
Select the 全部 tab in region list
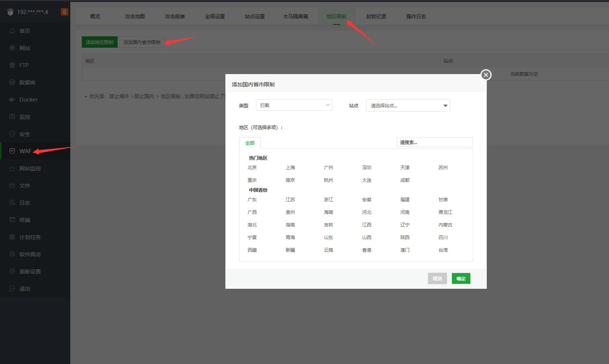250,143
